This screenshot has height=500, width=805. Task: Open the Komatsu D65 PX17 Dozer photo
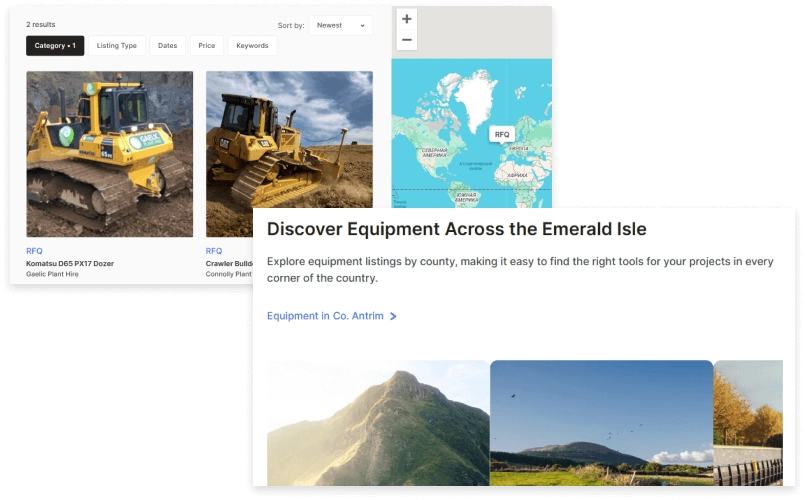109,153
